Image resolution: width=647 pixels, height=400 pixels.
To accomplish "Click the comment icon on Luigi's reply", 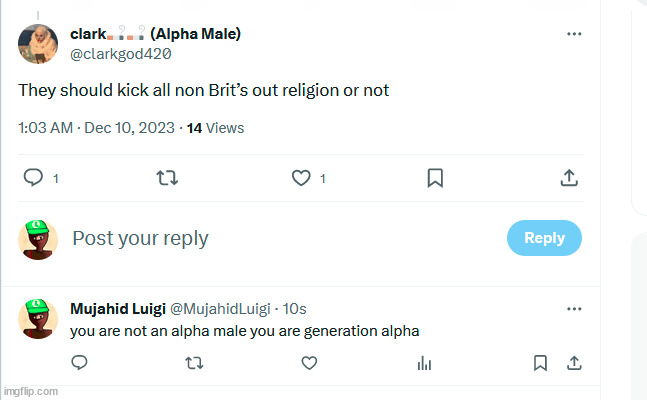I will (x=78, y=362).
